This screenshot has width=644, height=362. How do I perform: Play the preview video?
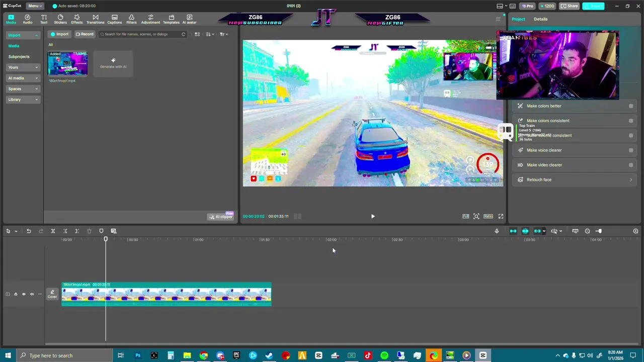(373, 216)
